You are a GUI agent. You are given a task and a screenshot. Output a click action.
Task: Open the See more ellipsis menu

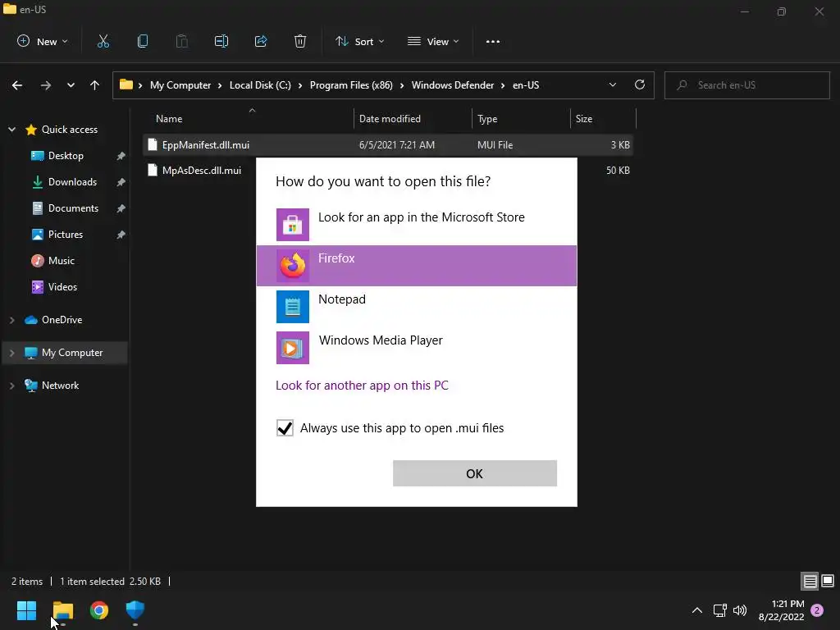493,41
